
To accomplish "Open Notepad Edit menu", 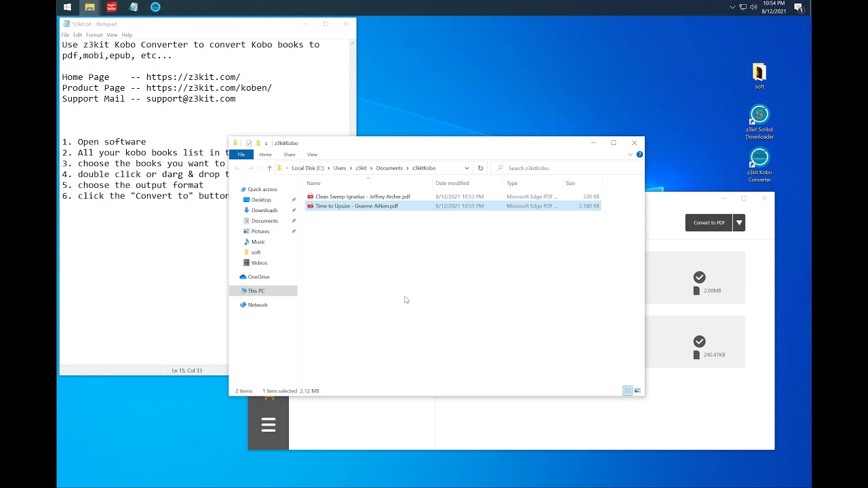I will [x=77, y=35].
